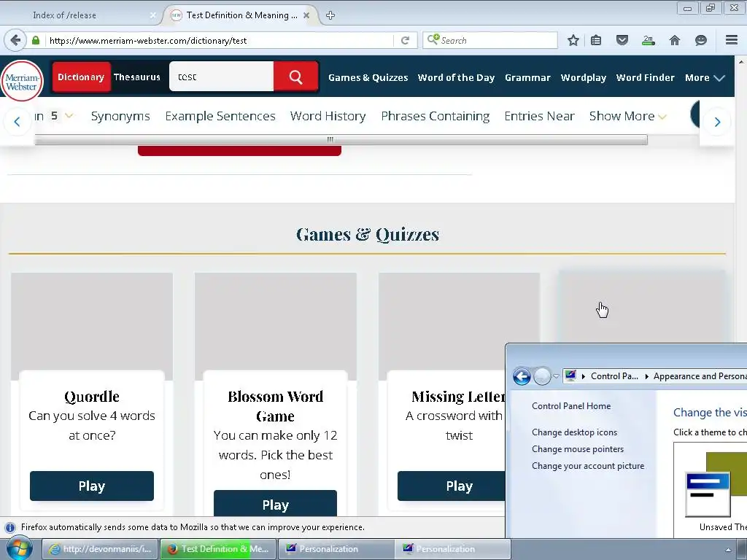Click the Merriam-Webster logo
Screen dimensions: 747x560
point(22,81)
